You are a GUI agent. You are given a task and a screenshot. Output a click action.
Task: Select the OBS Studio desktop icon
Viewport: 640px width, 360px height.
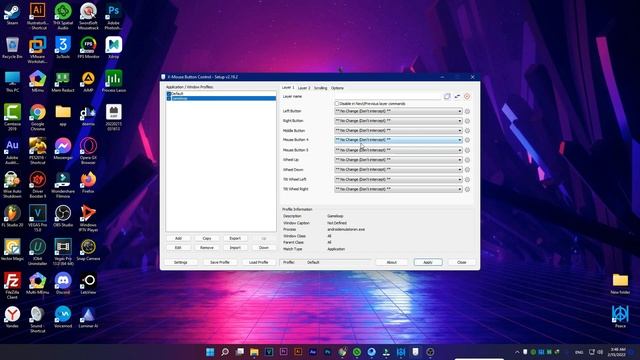[63, 216]
